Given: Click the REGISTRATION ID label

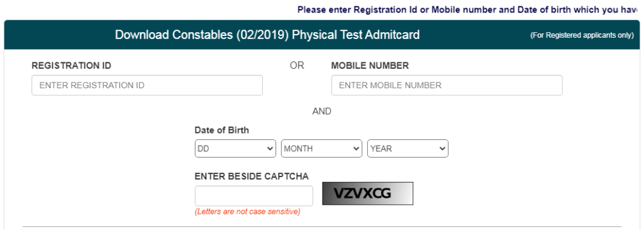Looking at the screenshot, I should [72, 66].
